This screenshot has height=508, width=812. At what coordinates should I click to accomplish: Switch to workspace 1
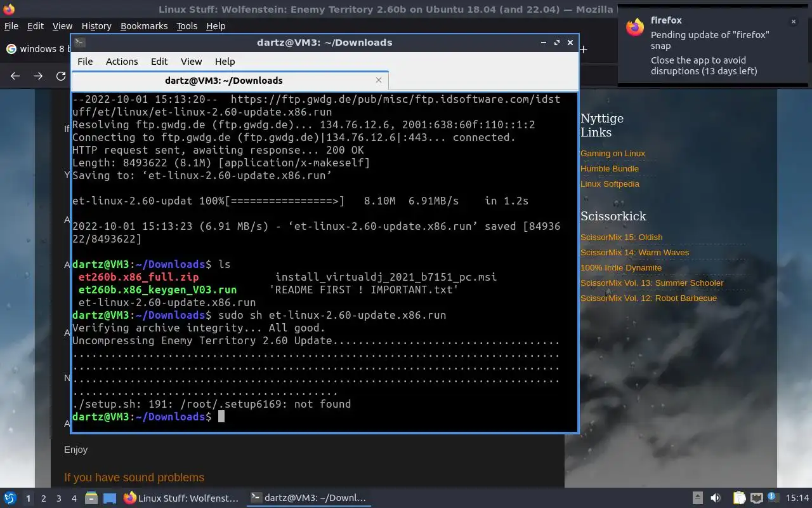pos(28,498)
